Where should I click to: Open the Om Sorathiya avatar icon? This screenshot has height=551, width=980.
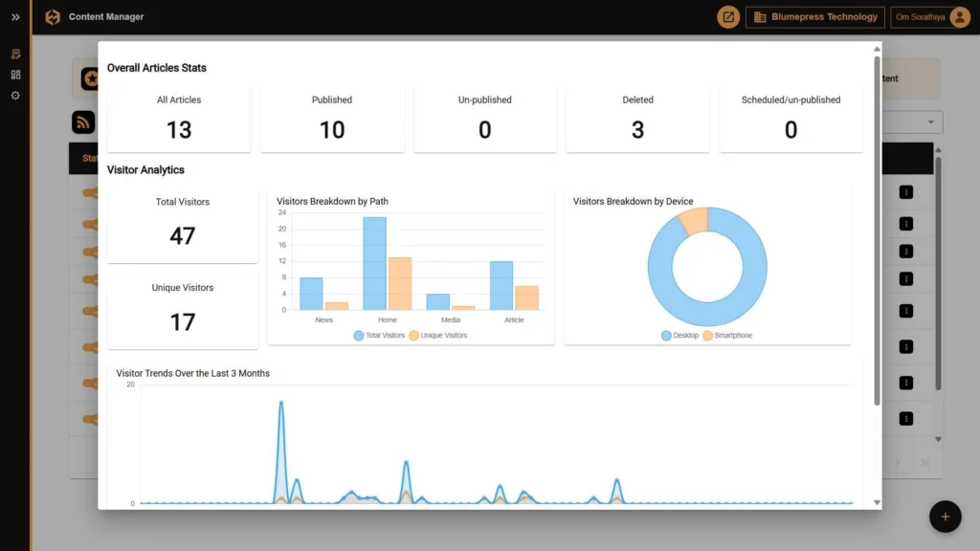pyautogui.click(x=958, y=16)
